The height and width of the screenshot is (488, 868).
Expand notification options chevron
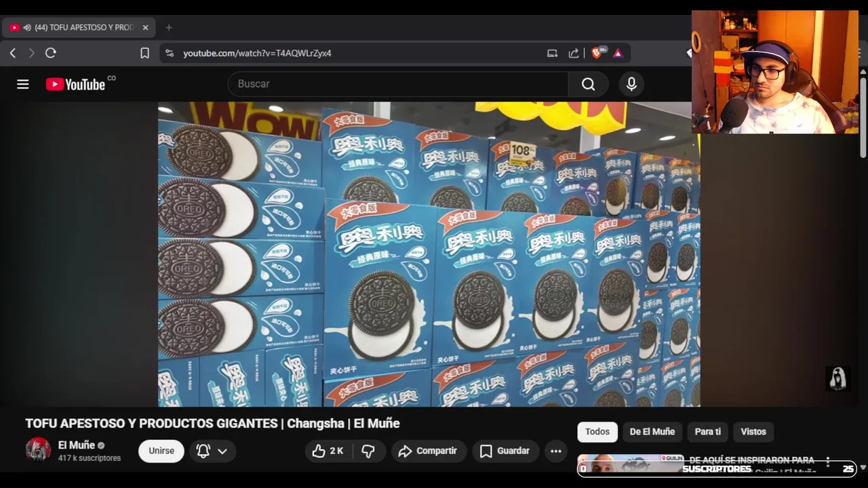pyautogui.click(x=222, y=451)
